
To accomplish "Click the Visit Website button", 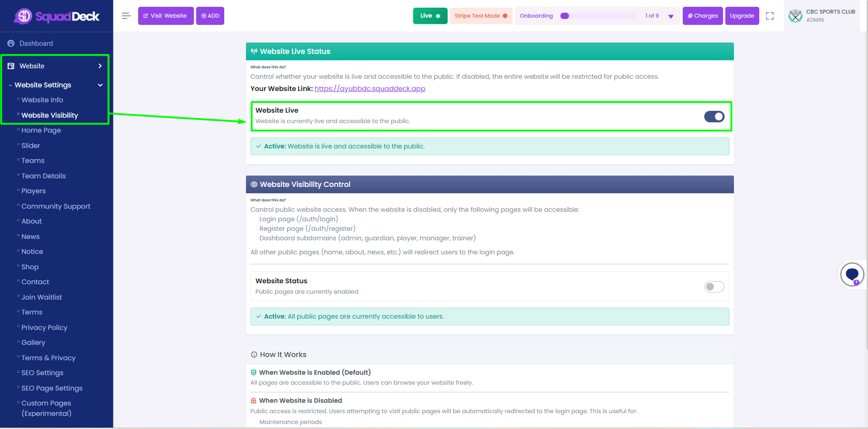I will tap(166, 16).
